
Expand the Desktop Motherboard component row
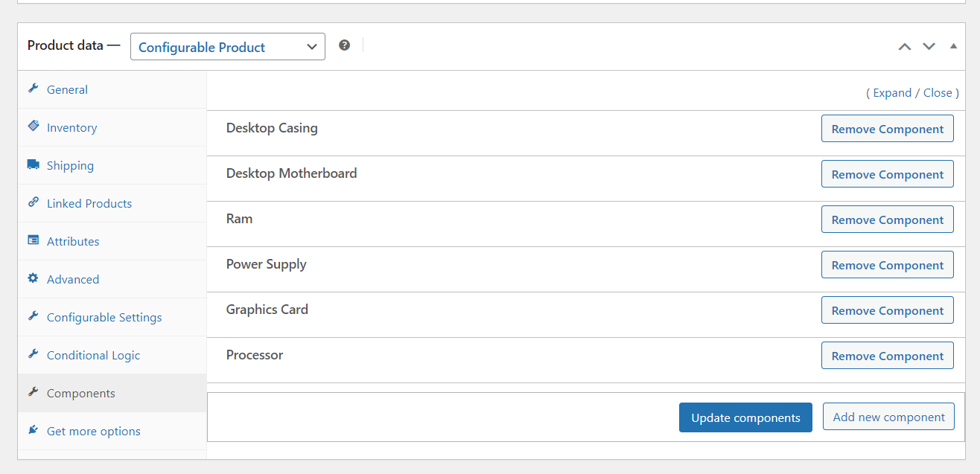pyautogui.click(x=291, y=173)
